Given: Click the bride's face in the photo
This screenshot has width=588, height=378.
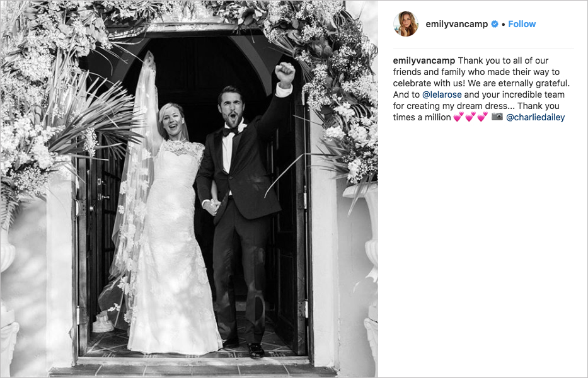Looking at the screenshot, I should point(173,122).
